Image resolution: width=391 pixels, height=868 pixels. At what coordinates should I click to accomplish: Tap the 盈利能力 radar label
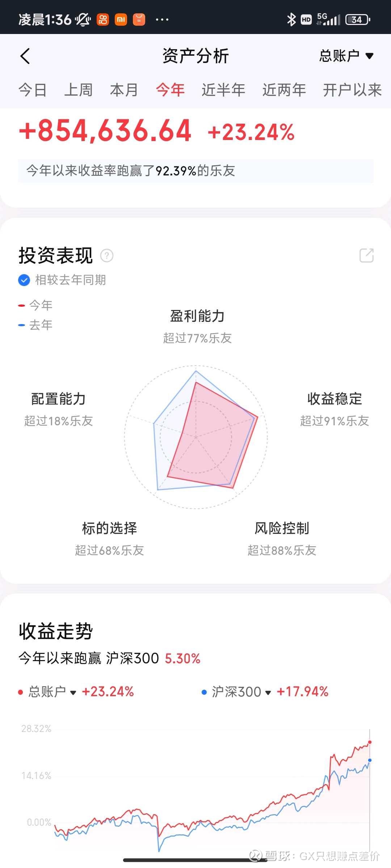pyautogui.click(x=197, y=316)
